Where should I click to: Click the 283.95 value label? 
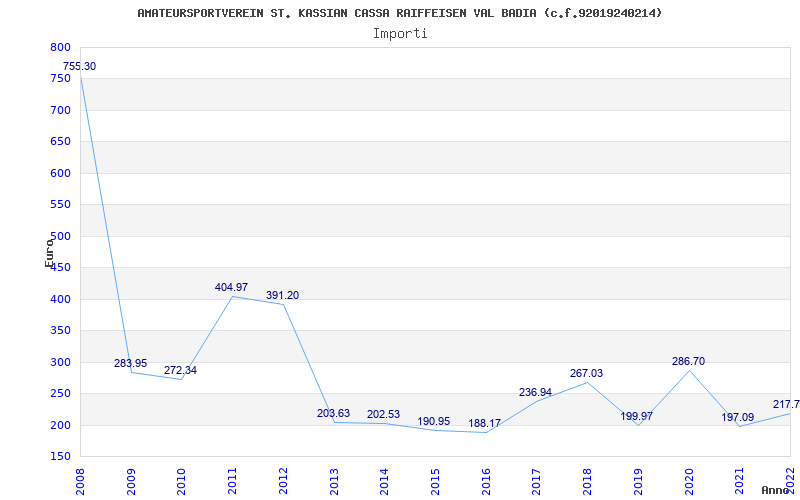click(130, 363)
